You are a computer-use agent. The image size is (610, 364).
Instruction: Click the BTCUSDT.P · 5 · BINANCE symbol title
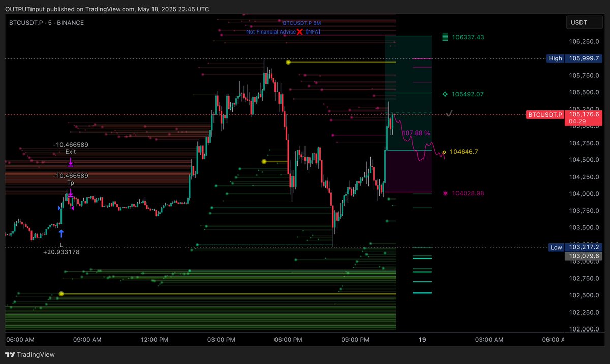[x=47, y=23]
